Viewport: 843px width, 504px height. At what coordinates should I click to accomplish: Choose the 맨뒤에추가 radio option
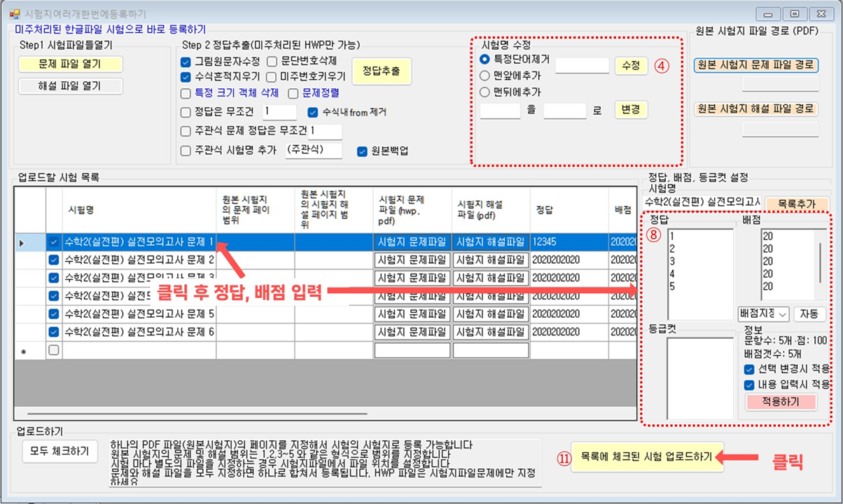pyautogui.click(x=485, y=92)
